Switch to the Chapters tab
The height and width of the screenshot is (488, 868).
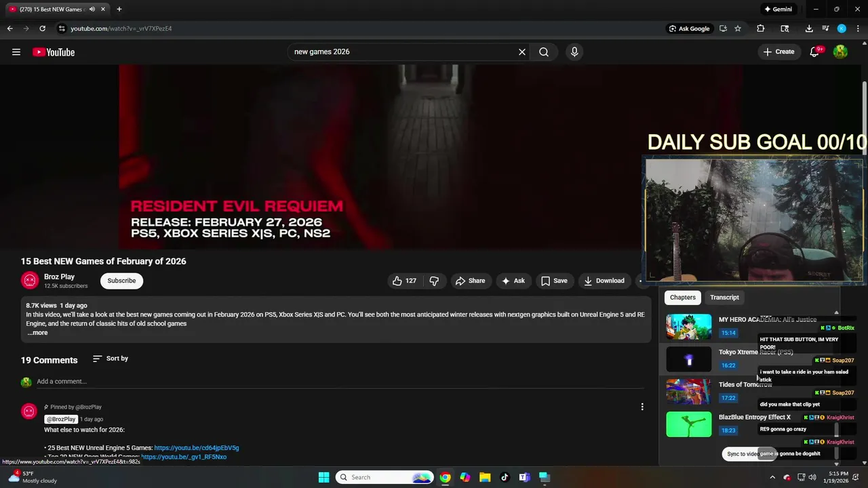coord(683,298)
